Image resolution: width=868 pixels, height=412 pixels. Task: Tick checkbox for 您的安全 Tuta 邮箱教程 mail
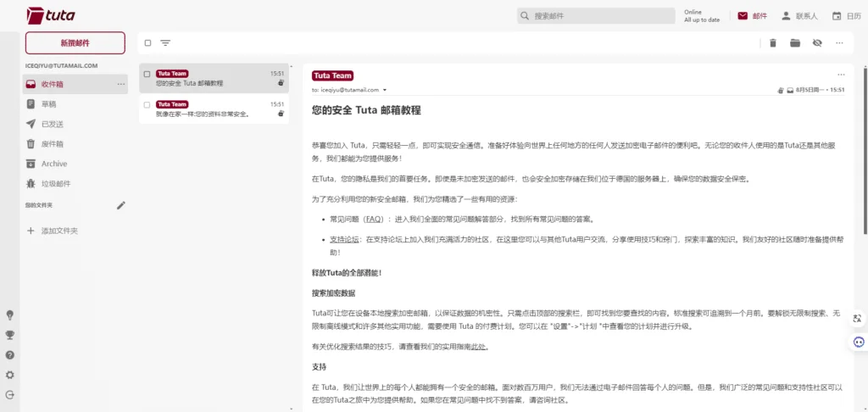147,74
